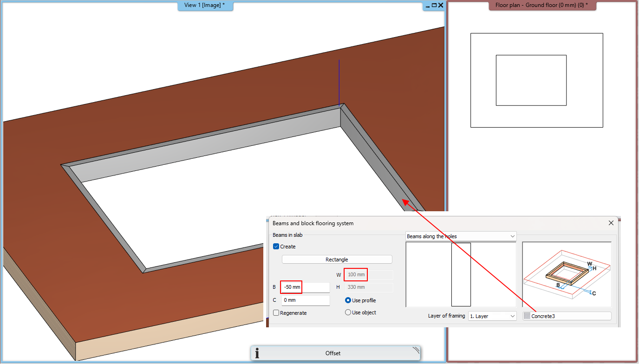This screenshot has height=364, width=639.
Task: Close the Beams and block flooring dialog
Action: tap(611, 223)
